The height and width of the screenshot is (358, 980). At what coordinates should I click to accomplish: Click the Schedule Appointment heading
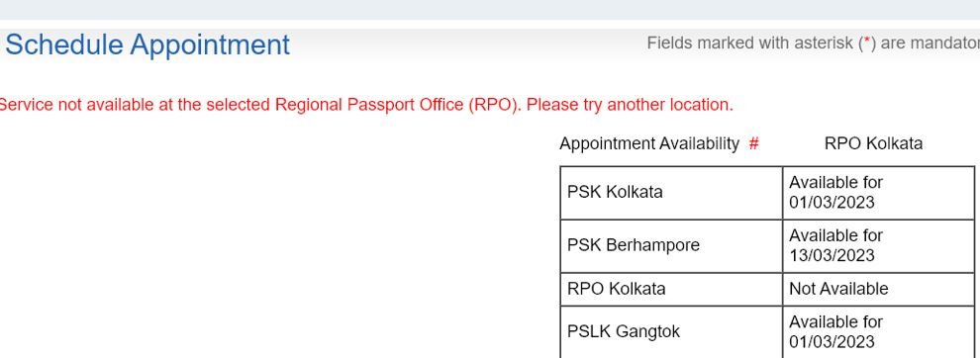click(x=147, y=45)
